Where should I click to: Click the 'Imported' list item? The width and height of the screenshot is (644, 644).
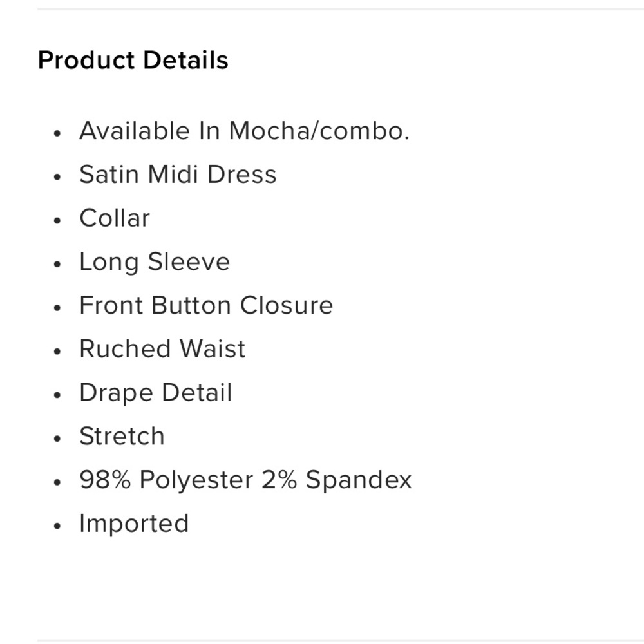coord(134,524)
